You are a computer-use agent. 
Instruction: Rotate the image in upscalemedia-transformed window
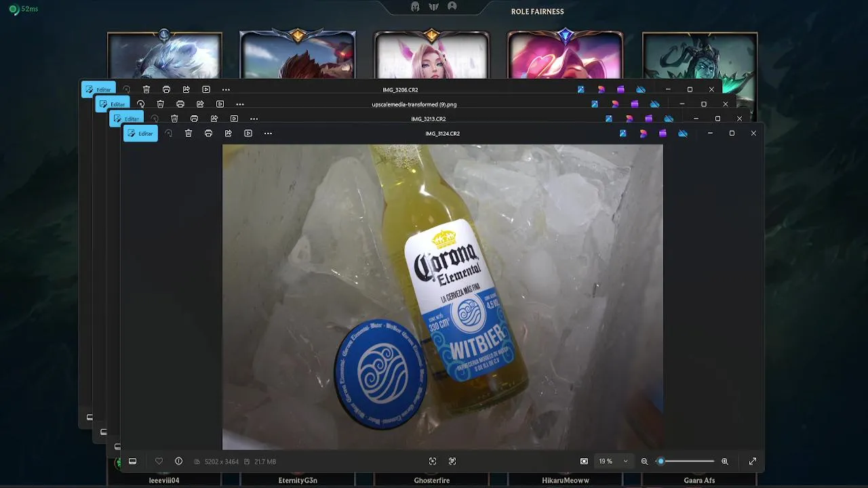[140, 104]
